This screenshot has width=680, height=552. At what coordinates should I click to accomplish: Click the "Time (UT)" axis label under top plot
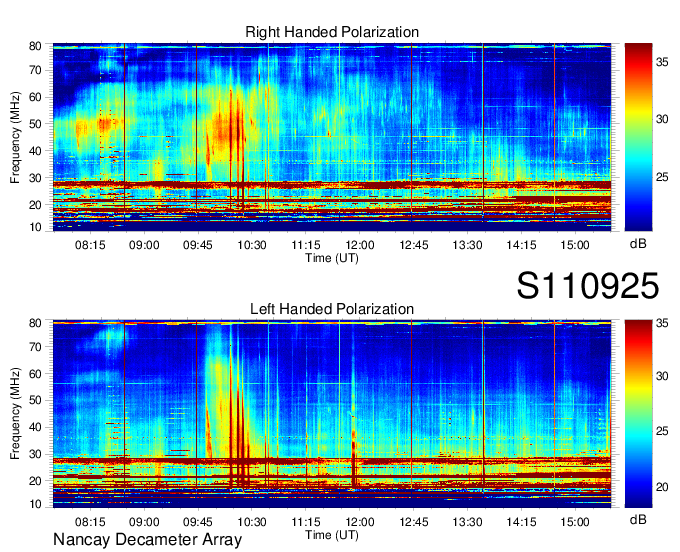coord(332,258)
